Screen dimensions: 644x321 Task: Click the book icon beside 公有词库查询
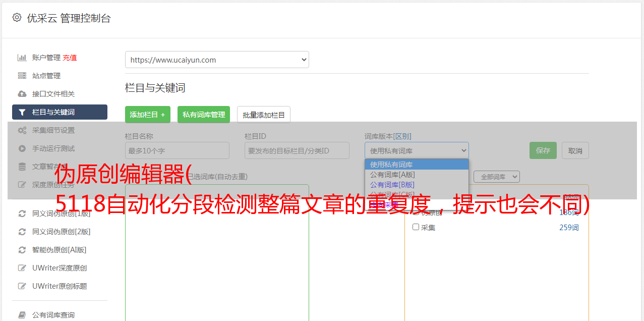[22, 315]
